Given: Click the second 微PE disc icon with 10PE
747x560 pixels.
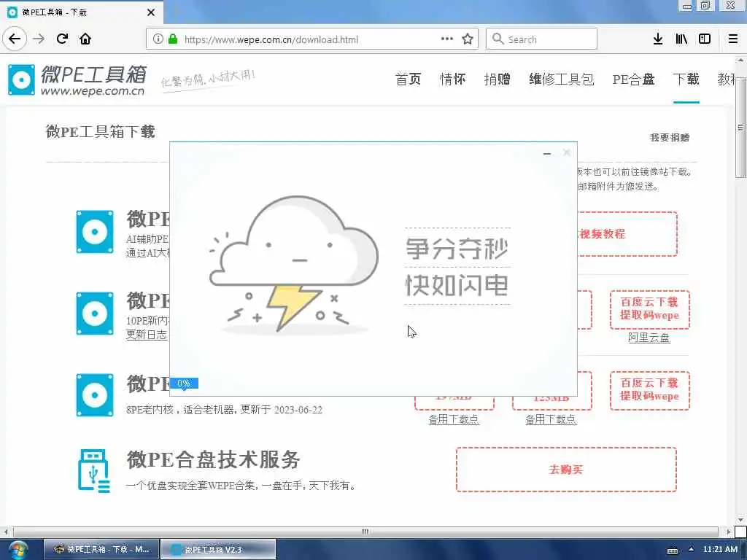Looking at the screenshot, I should (95, 314).
